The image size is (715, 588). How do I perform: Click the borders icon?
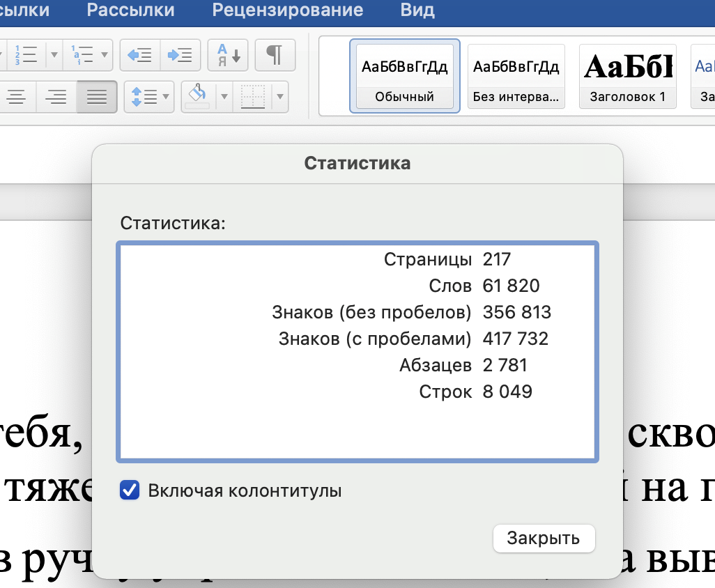pos(252,97)
